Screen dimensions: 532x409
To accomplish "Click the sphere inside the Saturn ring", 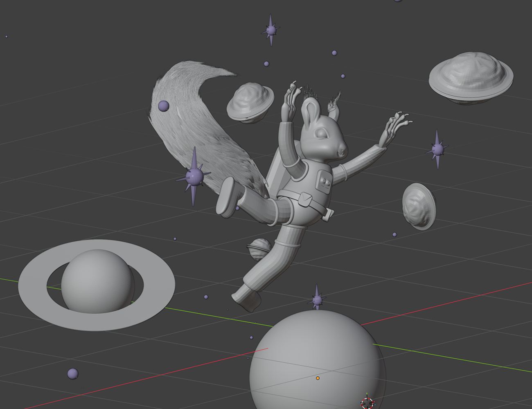I will click(97, 281).
